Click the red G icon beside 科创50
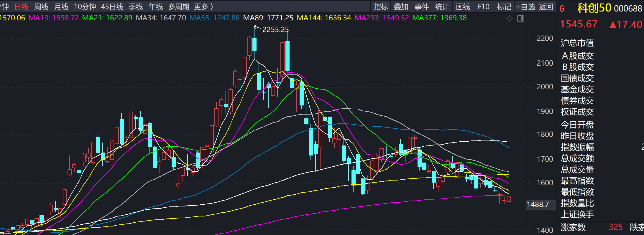Viewport: 644px width, 235px height. click(x=562, y=9)
